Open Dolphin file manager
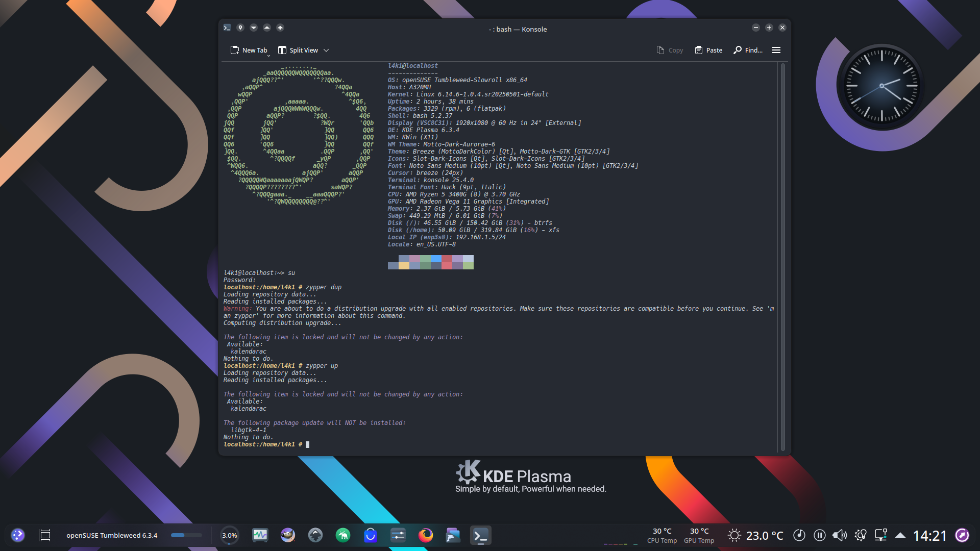Screen dimensions: 980x551 point(453,535)
